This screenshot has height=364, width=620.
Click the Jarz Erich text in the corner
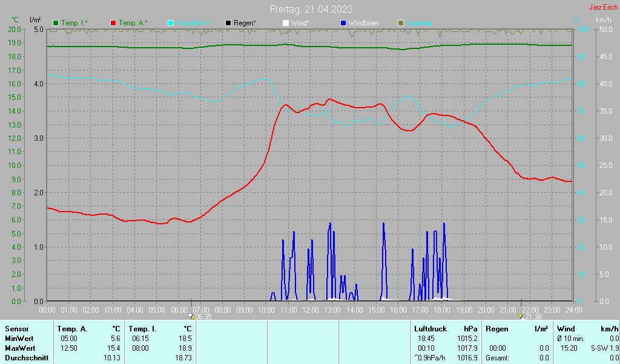pos(603,8)
